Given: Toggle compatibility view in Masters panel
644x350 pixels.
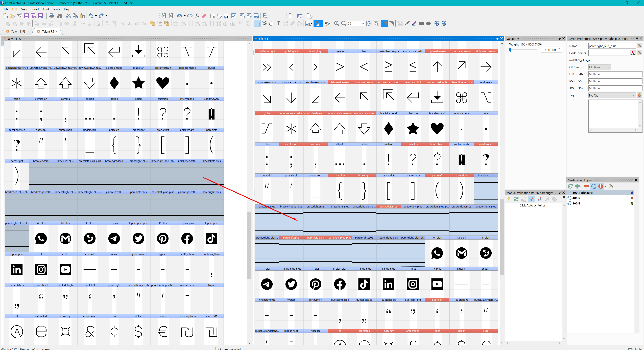Looking at the screenshot, I should 593,186.
